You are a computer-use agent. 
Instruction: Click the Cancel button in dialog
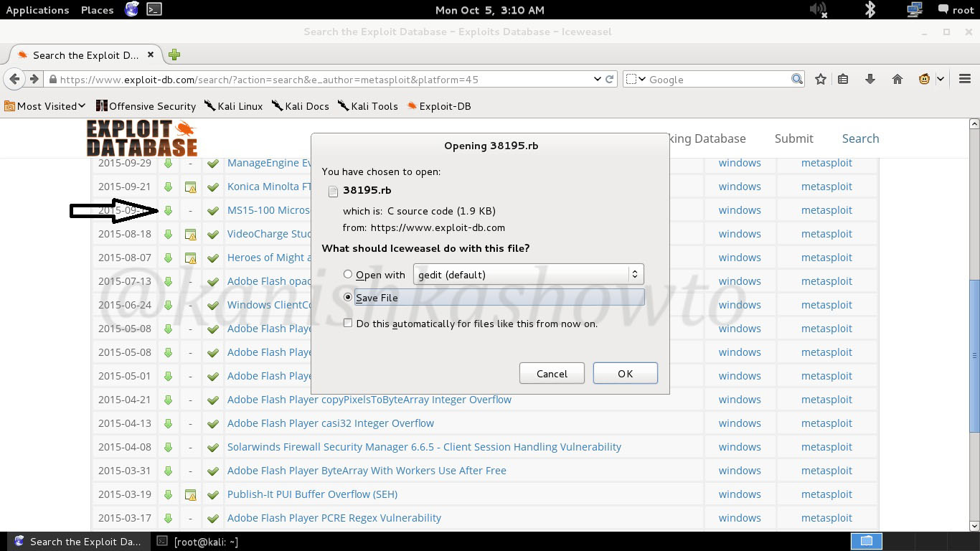point(552,373)
